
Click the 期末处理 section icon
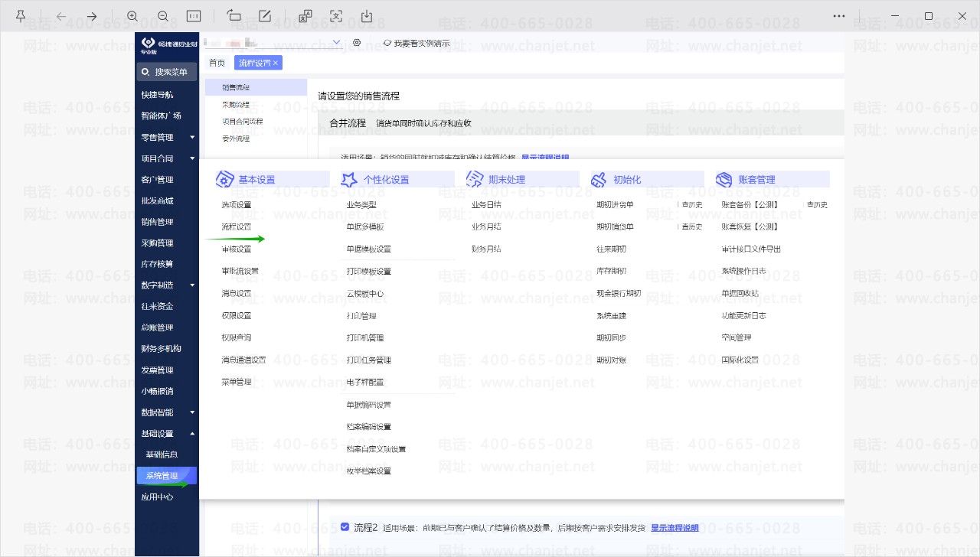pos(475,179)
